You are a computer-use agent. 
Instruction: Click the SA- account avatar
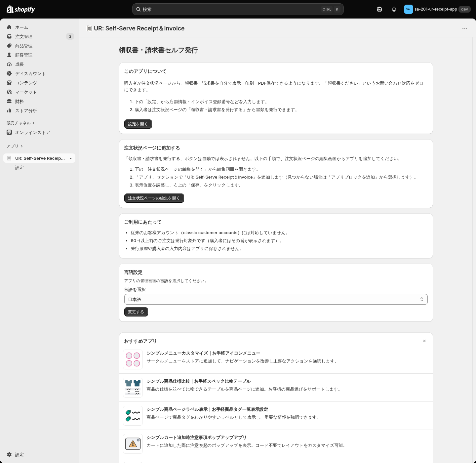tap(409, 9)
